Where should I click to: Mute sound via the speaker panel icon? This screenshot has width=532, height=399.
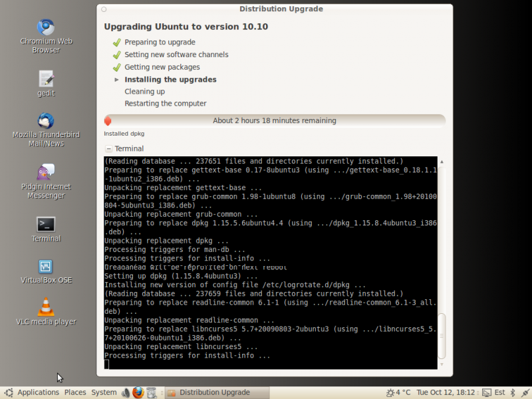coord(126,392)
